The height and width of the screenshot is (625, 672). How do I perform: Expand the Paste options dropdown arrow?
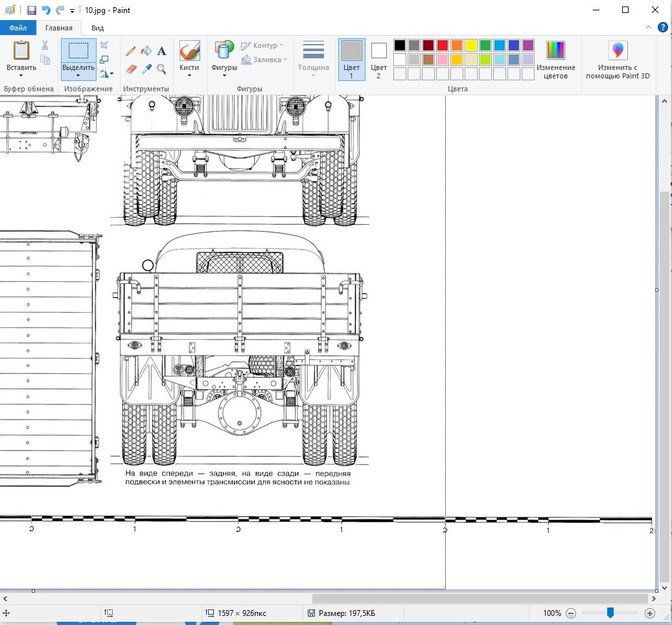tap(21, 75)
